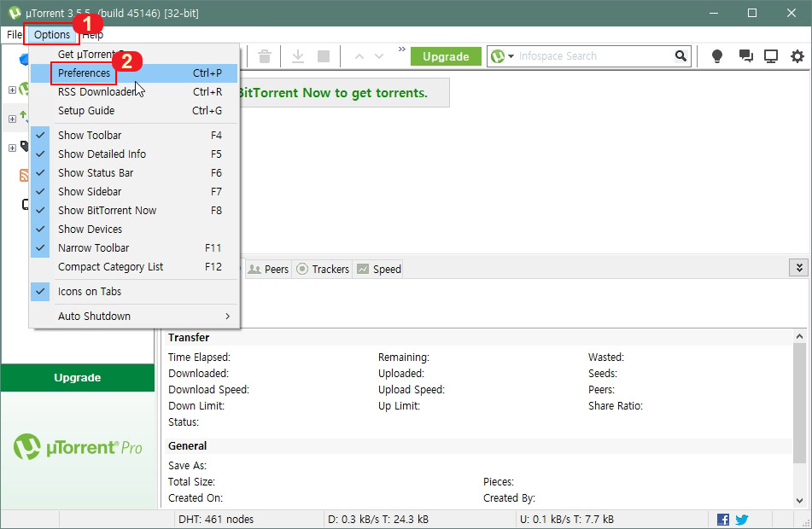Click the magnifying glass search icon
Image resolution: width=812 pixels, height=529 pixels.
pyautogui.click(x=681, y=56)
